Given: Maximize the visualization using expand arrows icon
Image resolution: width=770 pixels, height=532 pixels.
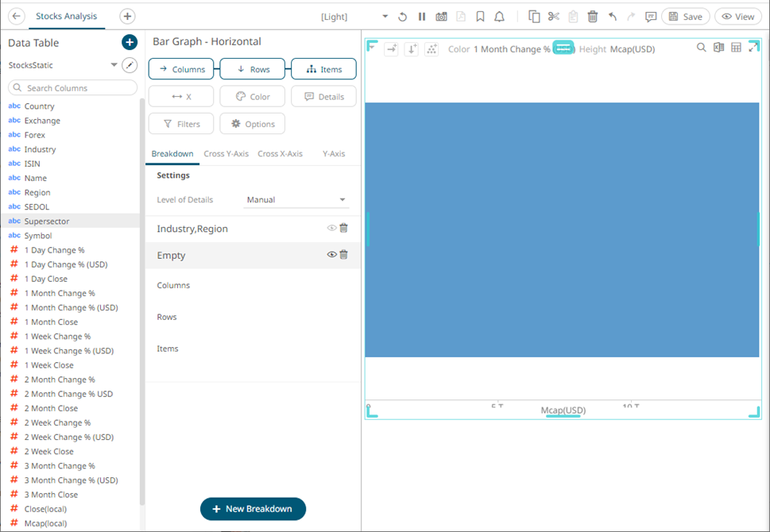Looking at the screenshot, I should coord(753,48).
